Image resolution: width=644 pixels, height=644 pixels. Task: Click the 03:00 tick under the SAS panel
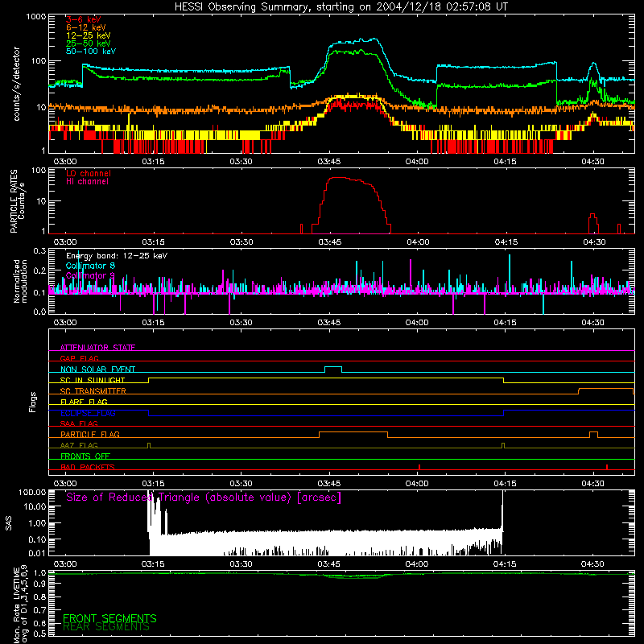65,564
